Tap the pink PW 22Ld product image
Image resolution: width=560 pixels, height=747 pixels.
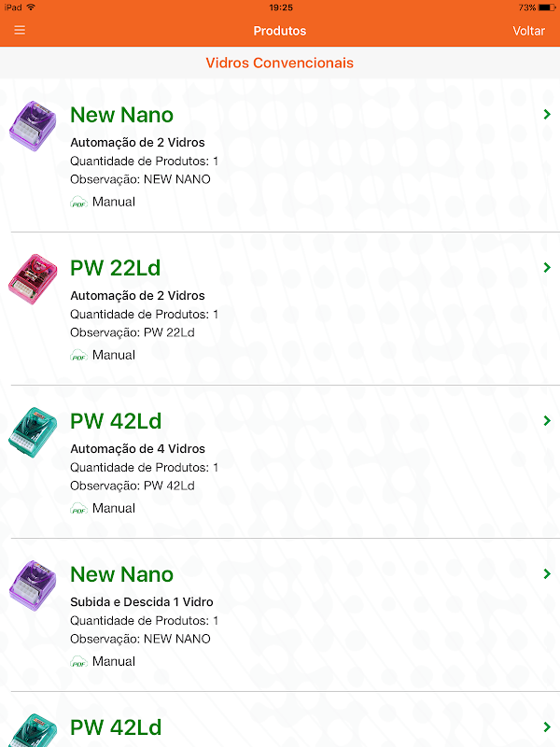(33, 279)
